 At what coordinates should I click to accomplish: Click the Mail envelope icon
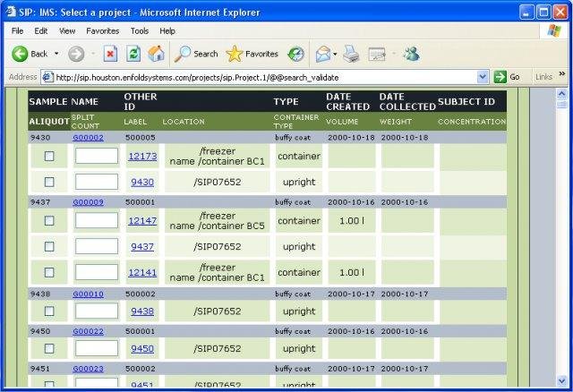click(x=321, y=54)
